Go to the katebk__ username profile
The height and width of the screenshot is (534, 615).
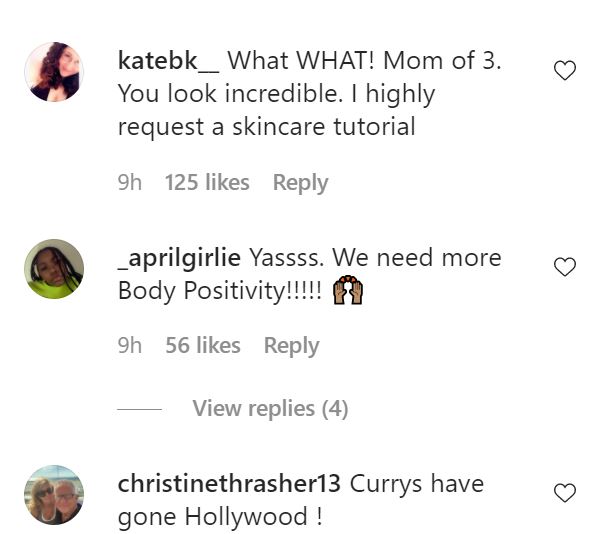(168, 60)
